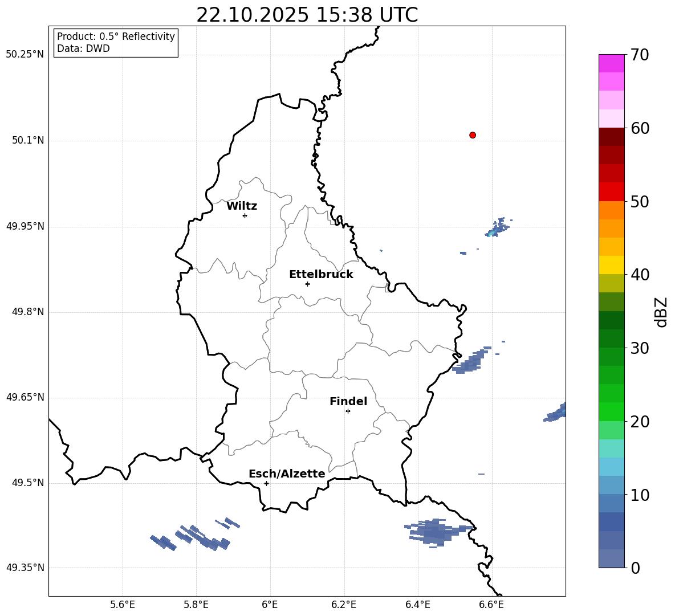Screen dimensions: 675x616
Task: Click the title 22.10.2025 15:38 UTC
Action: click(307, 15)
